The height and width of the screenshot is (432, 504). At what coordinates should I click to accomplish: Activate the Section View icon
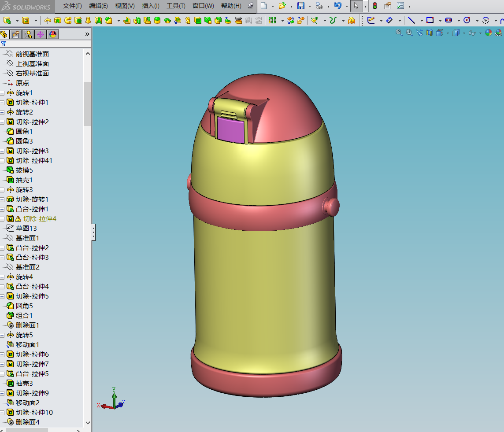[x=430, y=33]
